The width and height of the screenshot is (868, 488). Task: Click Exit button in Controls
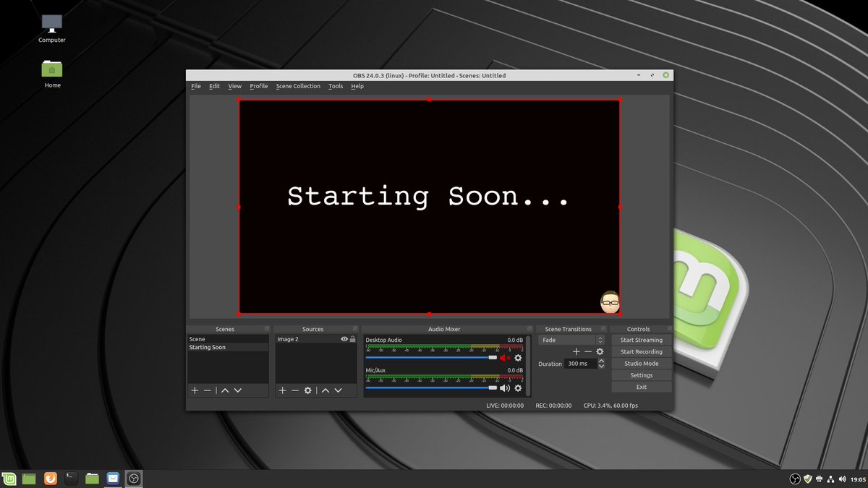click(642, 387)
